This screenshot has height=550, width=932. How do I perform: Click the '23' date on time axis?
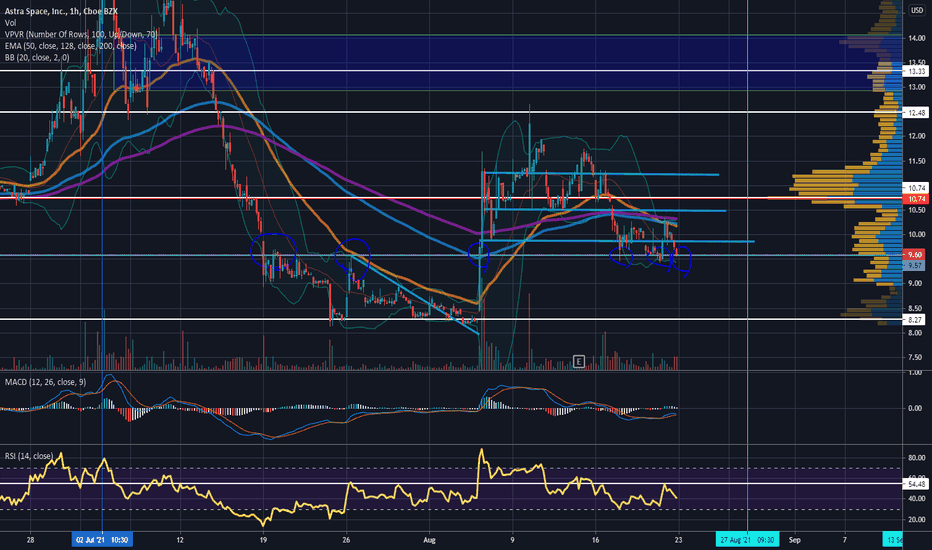click(678, 540)
